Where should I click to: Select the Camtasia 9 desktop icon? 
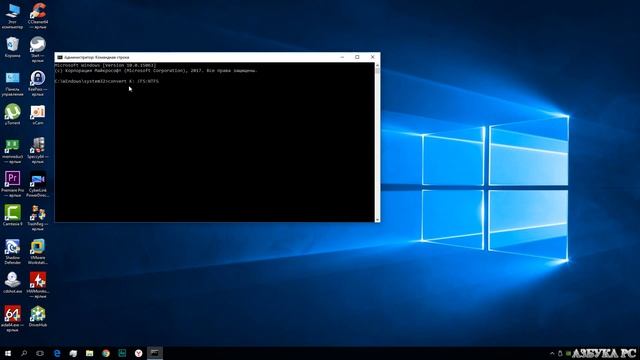pos(12,216)
